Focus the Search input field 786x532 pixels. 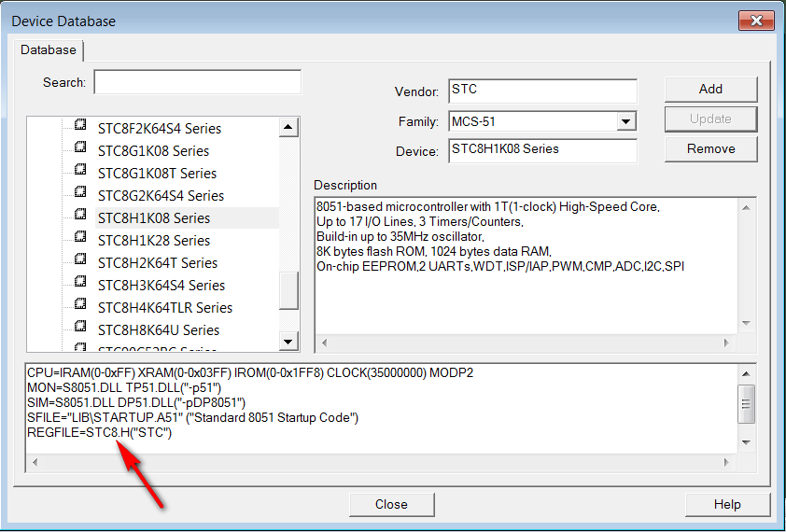pyautogui.click(x=198, y=82)
